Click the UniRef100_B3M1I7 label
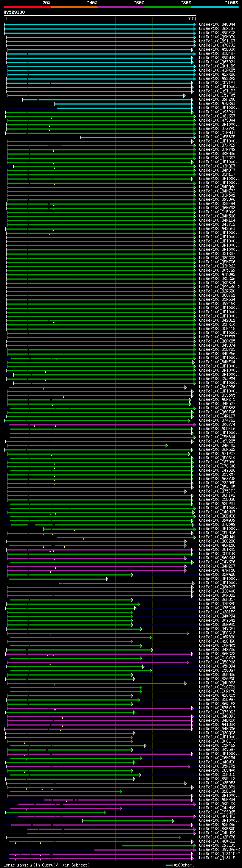 pos(217,174)
